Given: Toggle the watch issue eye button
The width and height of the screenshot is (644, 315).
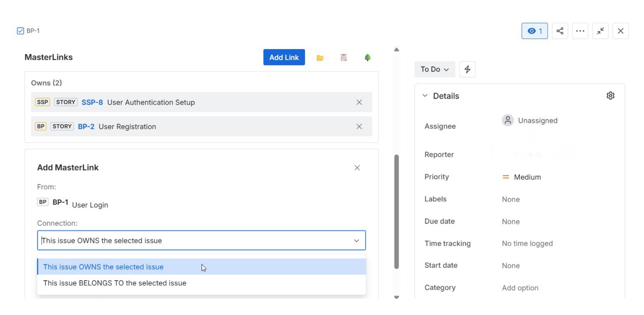Looking at the screenshot, I should [535, 31].
